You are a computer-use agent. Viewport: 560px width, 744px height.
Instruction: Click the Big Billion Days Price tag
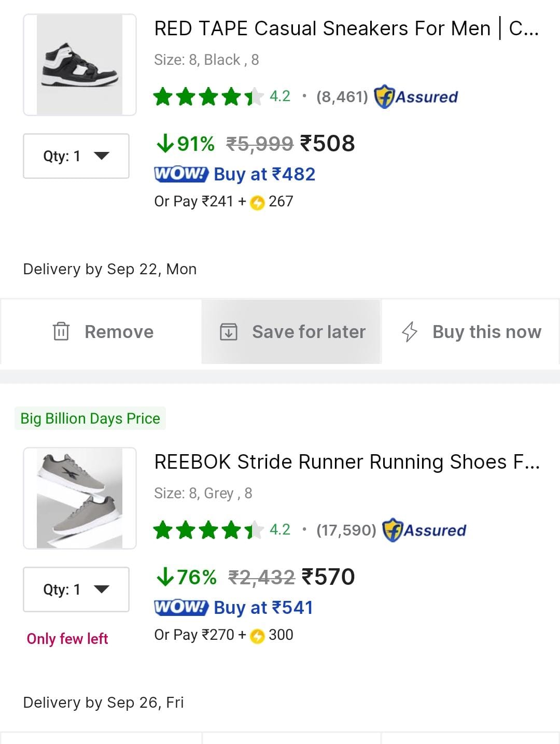pos(90,418)
